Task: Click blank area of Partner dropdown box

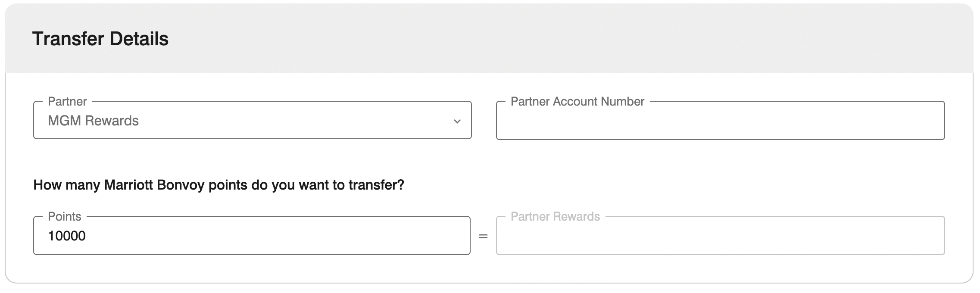Action: click(302, 121)
